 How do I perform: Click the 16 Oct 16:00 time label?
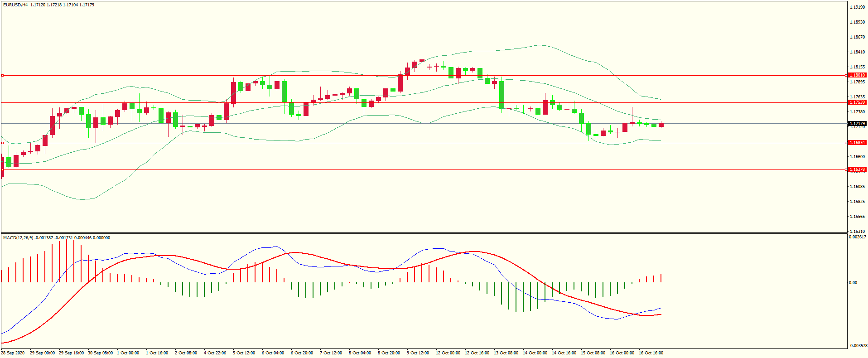pos(651,353)
